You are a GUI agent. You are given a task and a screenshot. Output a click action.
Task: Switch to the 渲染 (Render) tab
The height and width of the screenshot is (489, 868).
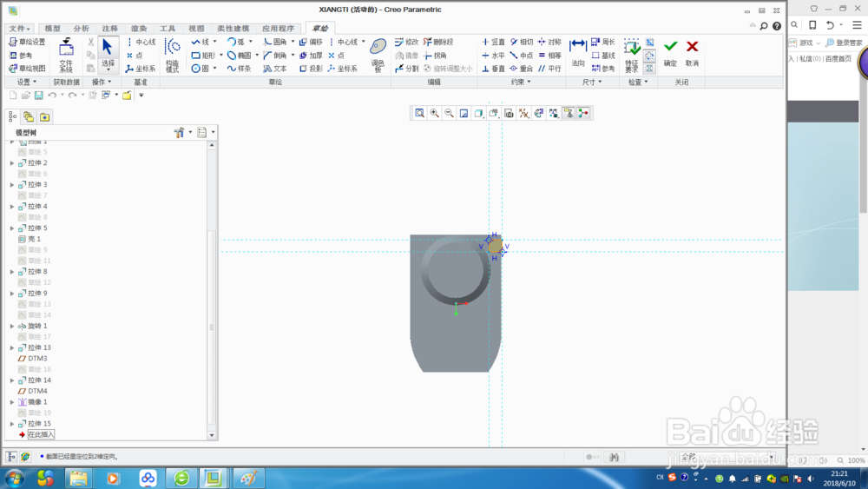point(139,29)
